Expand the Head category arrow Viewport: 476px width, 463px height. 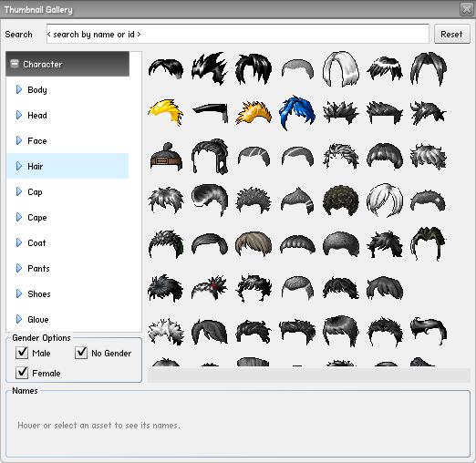click(19, 115)
